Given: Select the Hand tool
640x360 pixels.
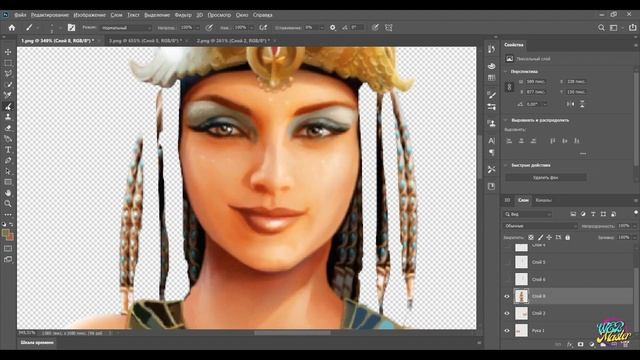Looking at the screenshot, I should [x=8, y=193].
